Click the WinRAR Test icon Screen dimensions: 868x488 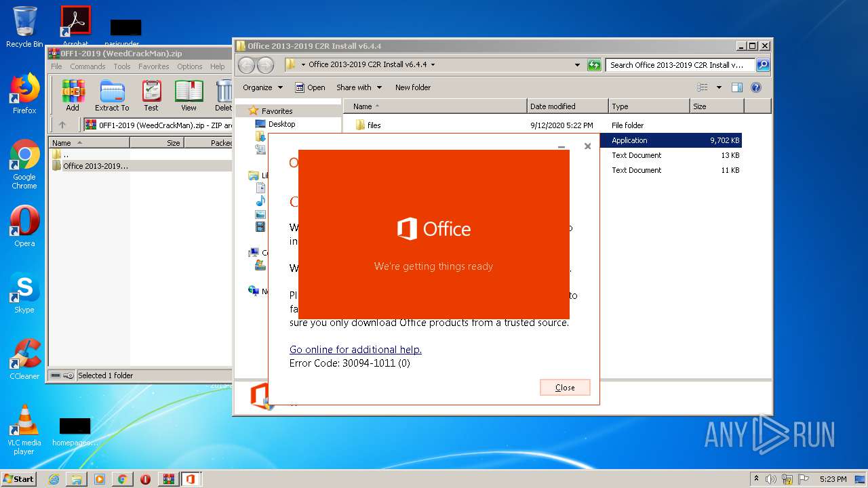(151, 96)
